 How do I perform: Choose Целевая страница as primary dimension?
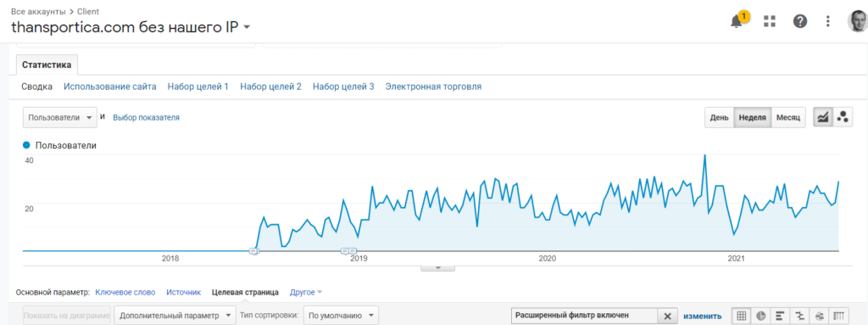pos(245,292)
